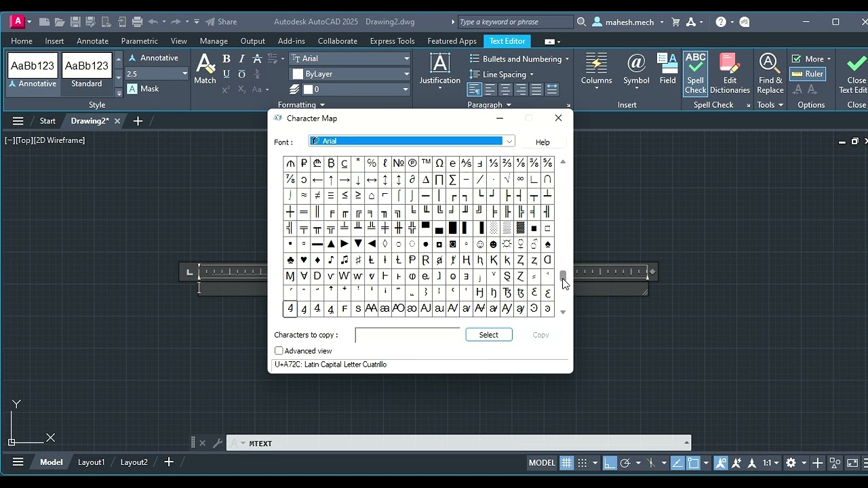Open Character Map font dropdown
Viewport: 868px width, 488px height.
(509, 141)
